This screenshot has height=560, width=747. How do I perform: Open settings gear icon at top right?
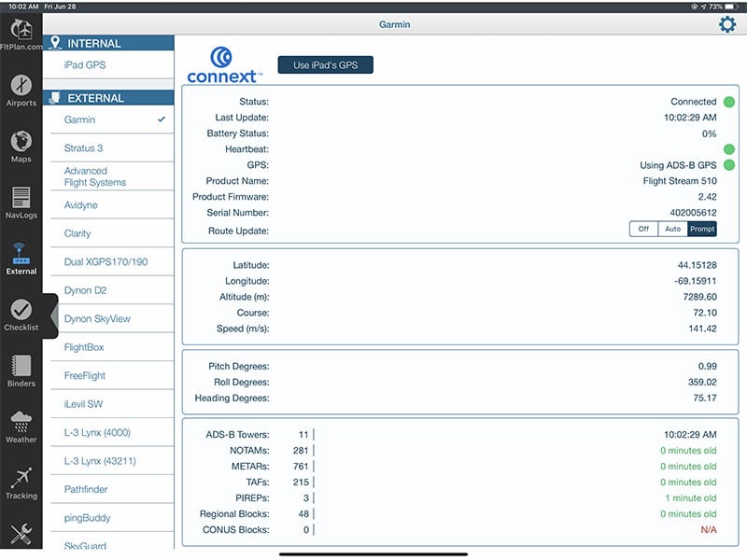727,24
